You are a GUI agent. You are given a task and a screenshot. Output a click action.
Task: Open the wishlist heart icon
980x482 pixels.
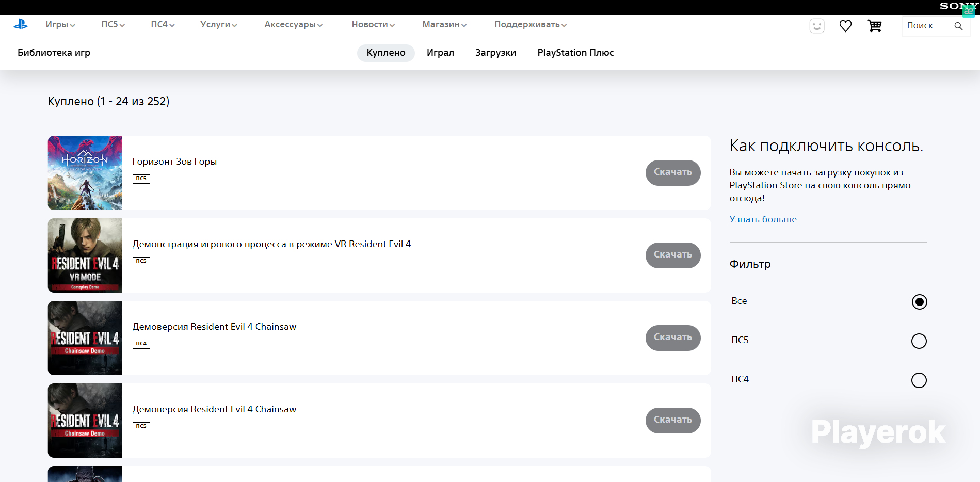click(x=845, y=26)
